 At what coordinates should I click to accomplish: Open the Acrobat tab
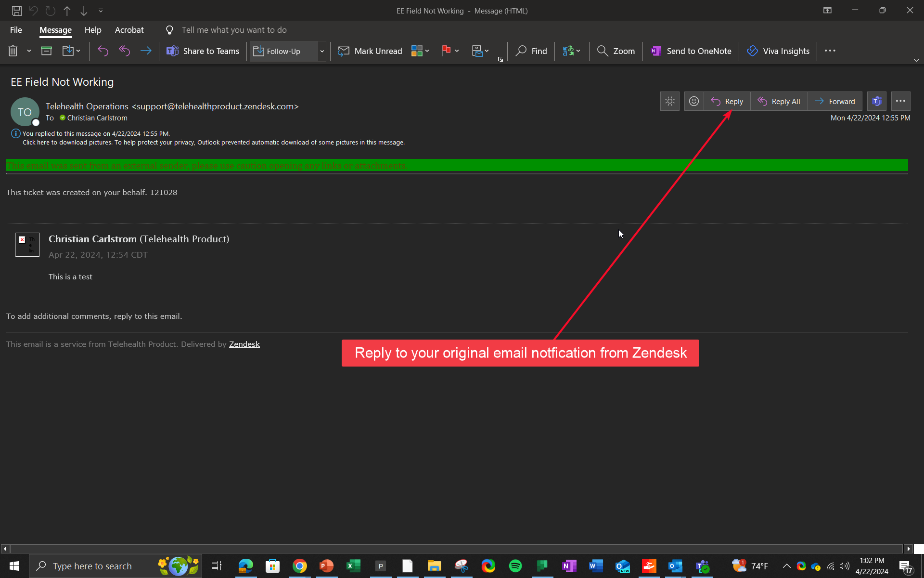click(129, 30)
